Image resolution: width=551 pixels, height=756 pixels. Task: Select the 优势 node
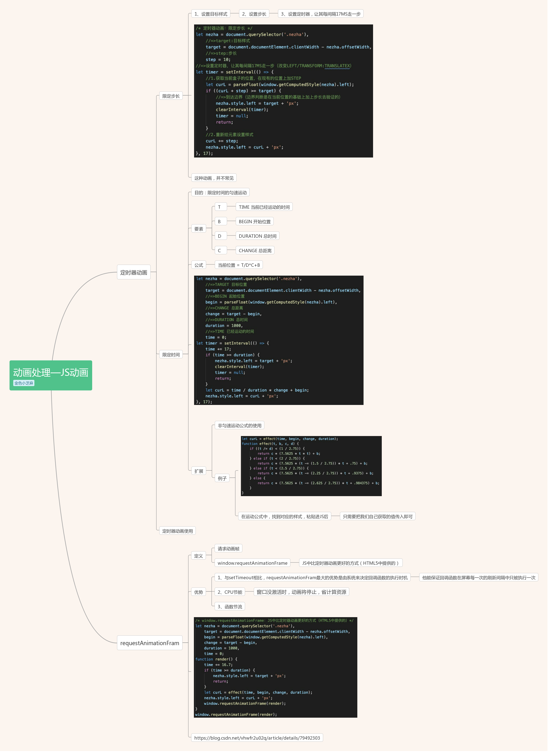198,592
